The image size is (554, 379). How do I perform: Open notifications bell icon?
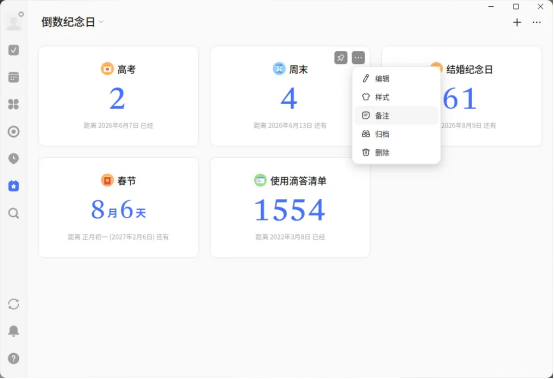[x=14, y=331]
